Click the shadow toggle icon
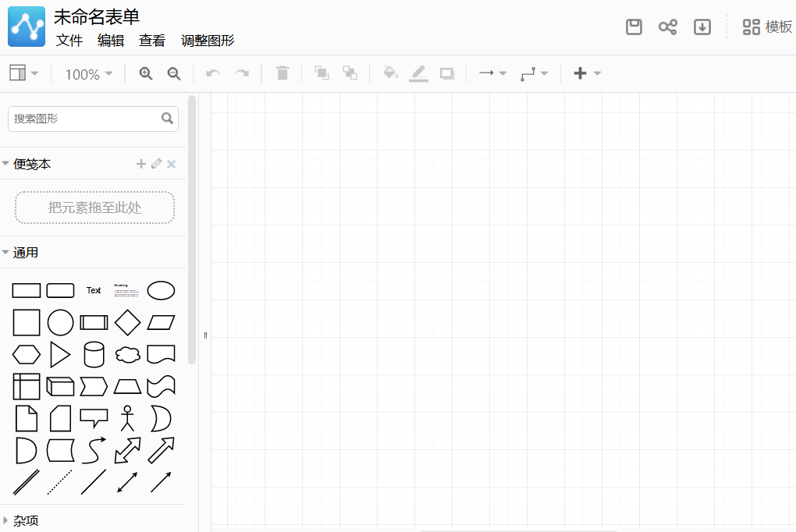Viewport: 796px width, 532px height. tap(446, 73)
